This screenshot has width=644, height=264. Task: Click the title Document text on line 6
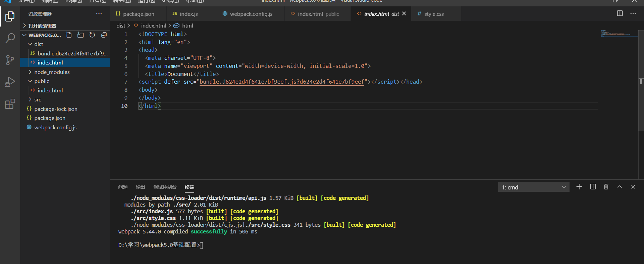pos(180,74)
